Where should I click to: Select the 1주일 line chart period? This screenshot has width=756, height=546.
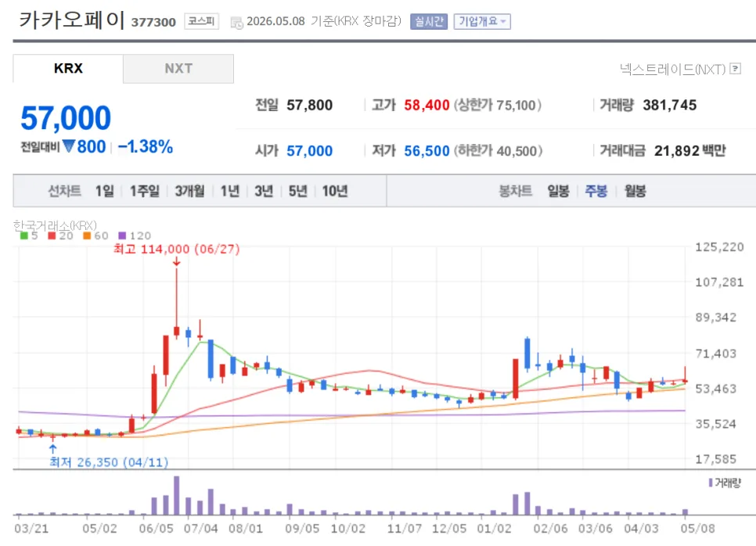[x=144, y=192]
